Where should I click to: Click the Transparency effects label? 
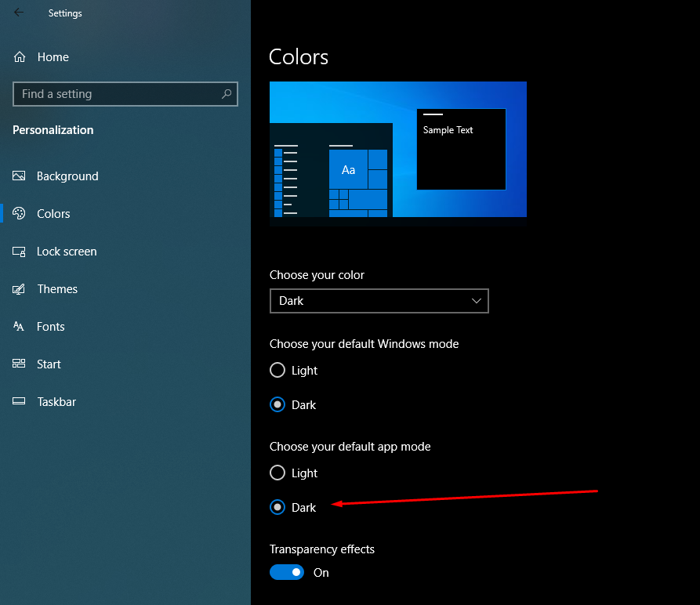322,549
